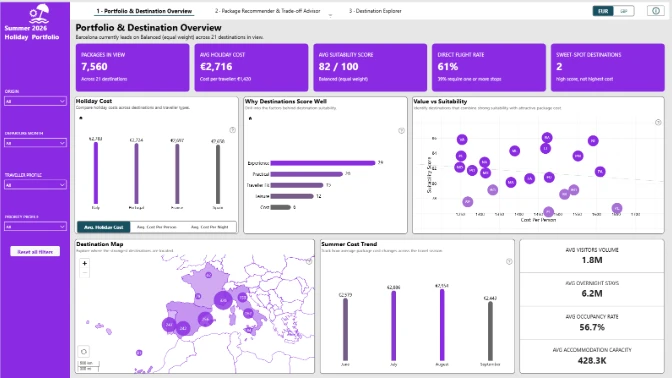
Task: Open the Origin dropdown
Action: (x=35, y=101)
